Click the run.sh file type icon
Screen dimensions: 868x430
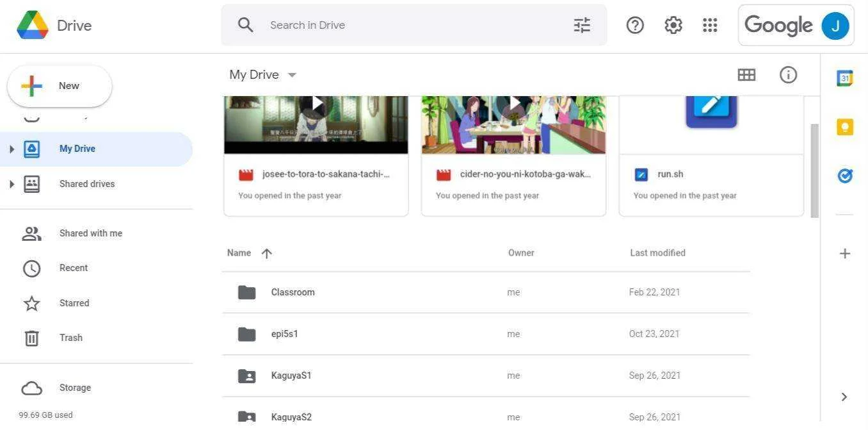click(x=641, y=174)
